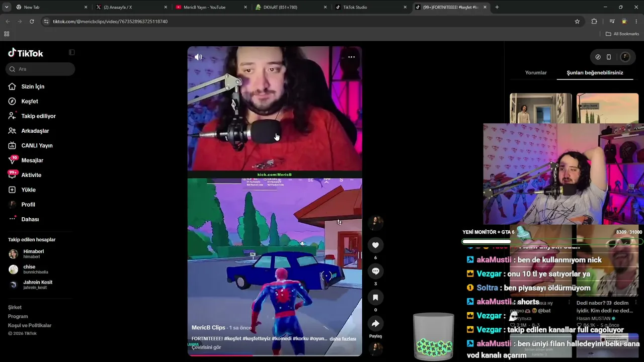Image resolution: width=644 pixels, height=362 pixels.
Task: Open the video three-dot options menu
Action: click(x=351, y=57)
